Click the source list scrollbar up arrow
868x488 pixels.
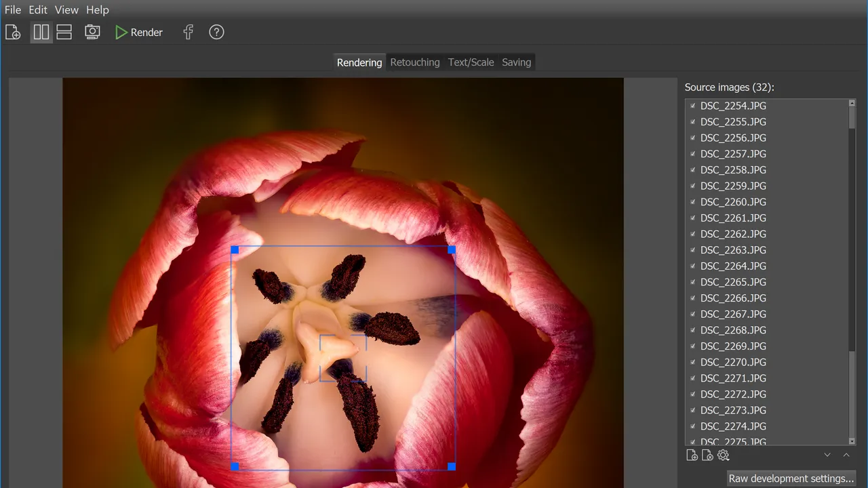pyautogui.click(x=852, y=103)
